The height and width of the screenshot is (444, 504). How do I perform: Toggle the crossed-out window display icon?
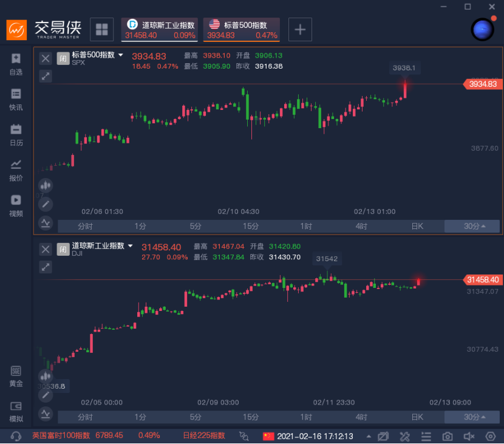(x=383, y=436)
